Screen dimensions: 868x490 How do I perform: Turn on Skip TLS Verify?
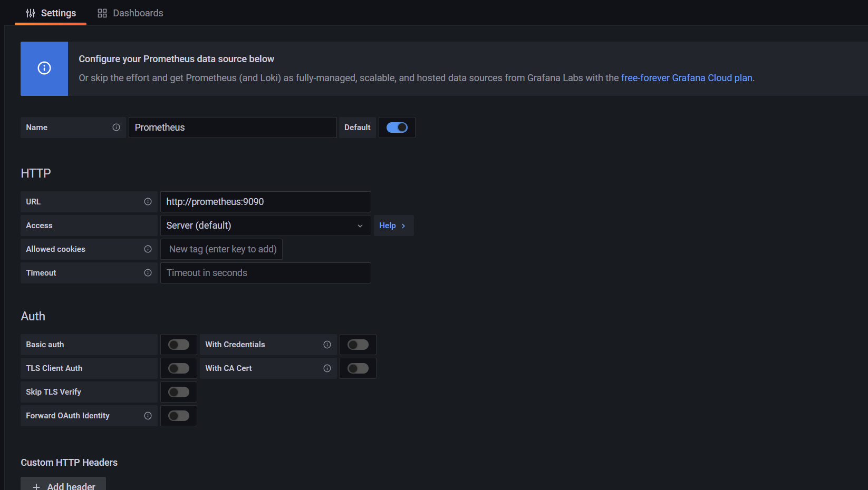pyautogui.click(x=179, y=392)
